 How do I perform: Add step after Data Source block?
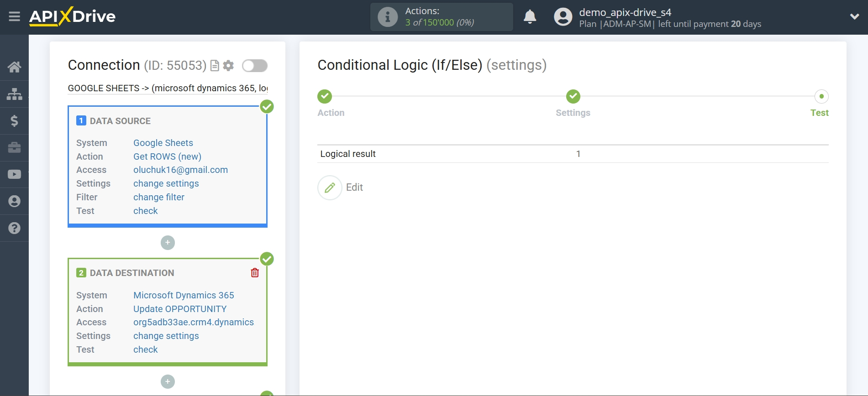click(168, 243)
